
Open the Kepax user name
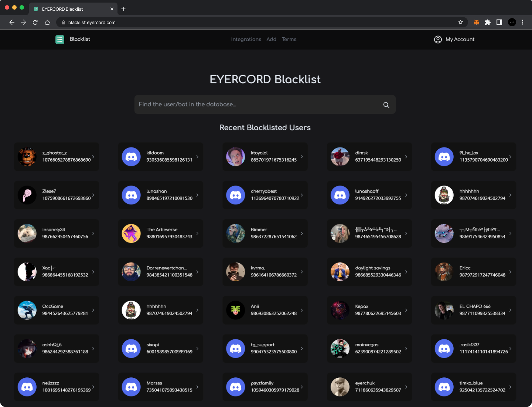pos(362,306)
